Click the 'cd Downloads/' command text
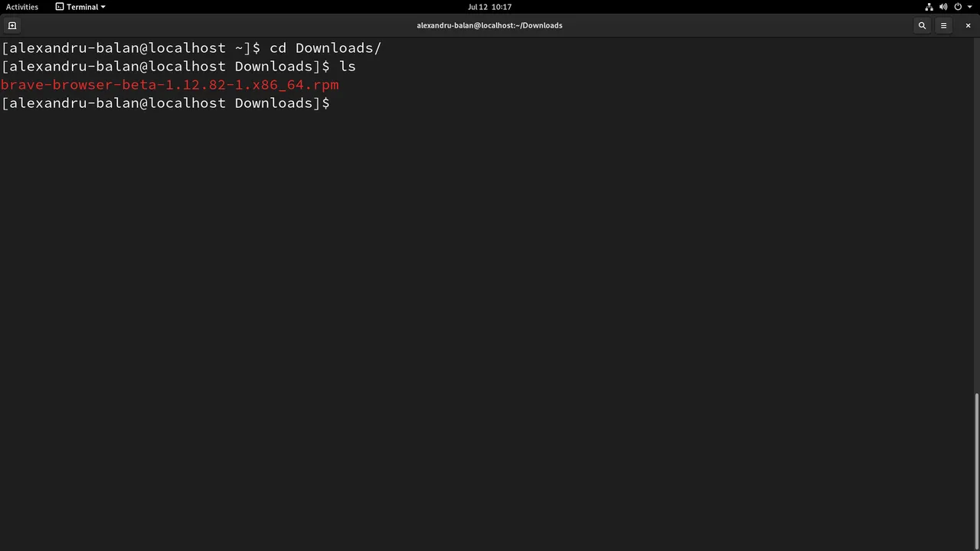Viewport: 980px width, 551px height. pos(325,48)
